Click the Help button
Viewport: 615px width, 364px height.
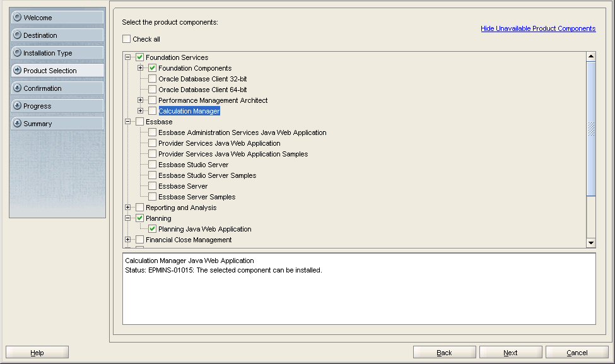coord(37,352)
